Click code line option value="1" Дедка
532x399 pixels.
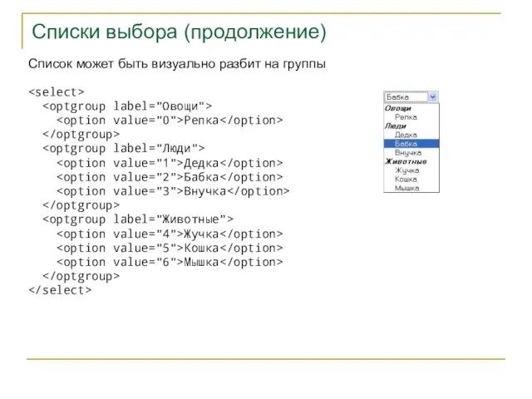tap(170, 163)
